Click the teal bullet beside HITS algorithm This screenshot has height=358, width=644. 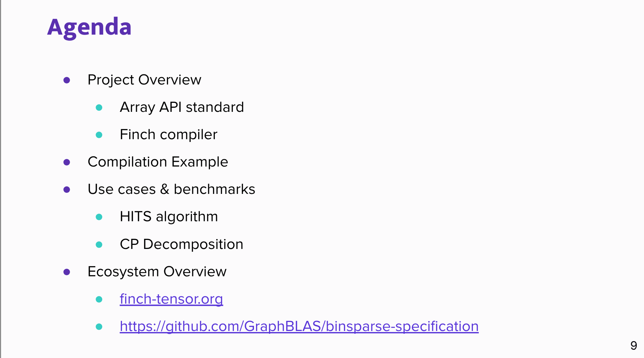(x=99, y=217)
